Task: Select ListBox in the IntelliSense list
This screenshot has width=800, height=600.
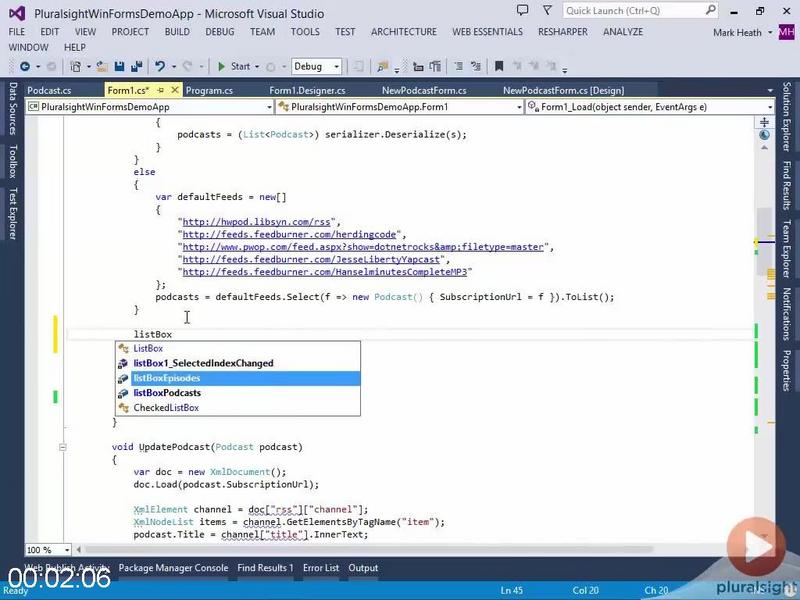Action: 238,348
